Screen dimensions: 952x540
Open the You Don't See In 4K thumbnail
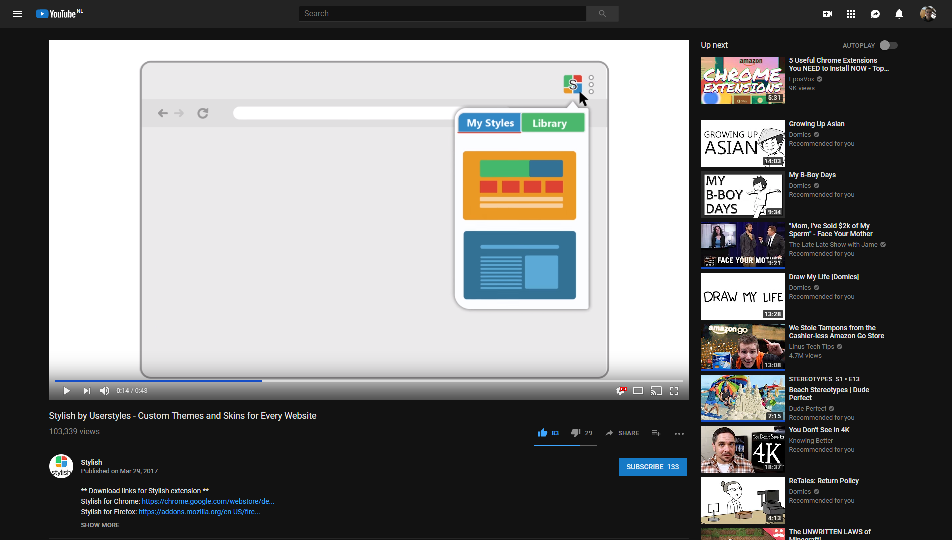tap(743, 449)
